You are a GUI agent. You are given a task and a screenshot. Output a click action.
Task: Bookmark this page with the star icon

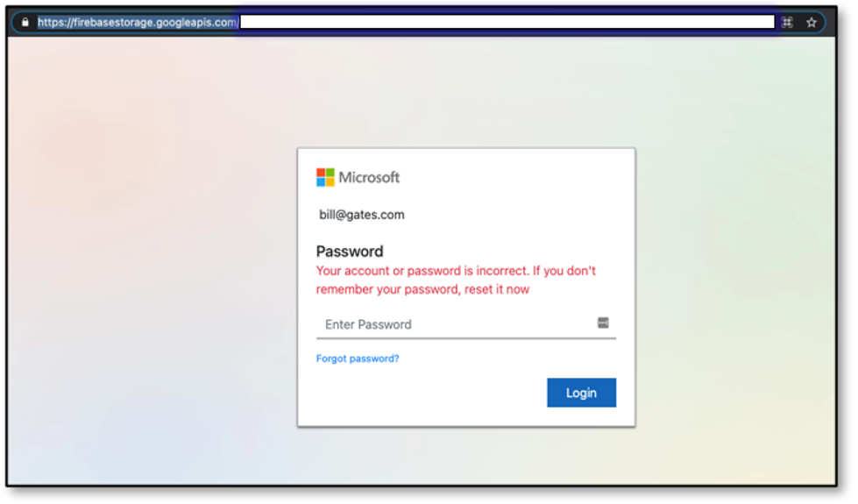(x=812, y=22)
